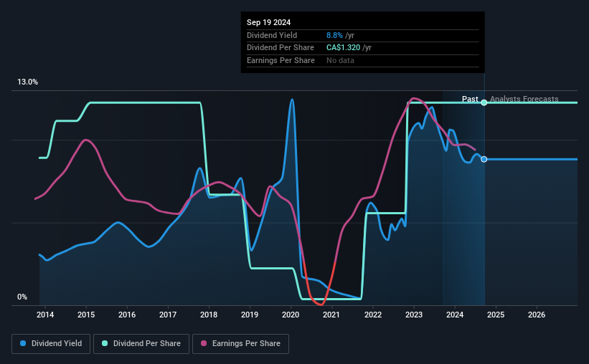The image size is (589, 364).
Task: Click the 2016 x-axis label
Action: point(127,315)
